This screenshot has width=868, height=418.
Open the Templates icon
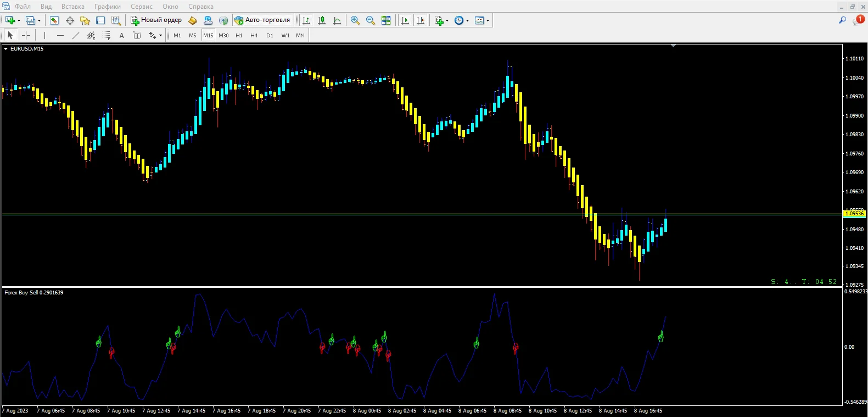(x=479, y=20)
